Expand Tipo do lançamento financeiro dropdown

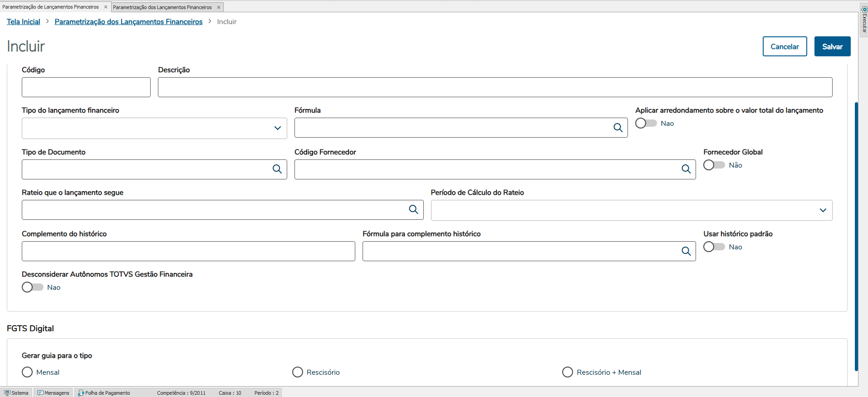(277, 128)
